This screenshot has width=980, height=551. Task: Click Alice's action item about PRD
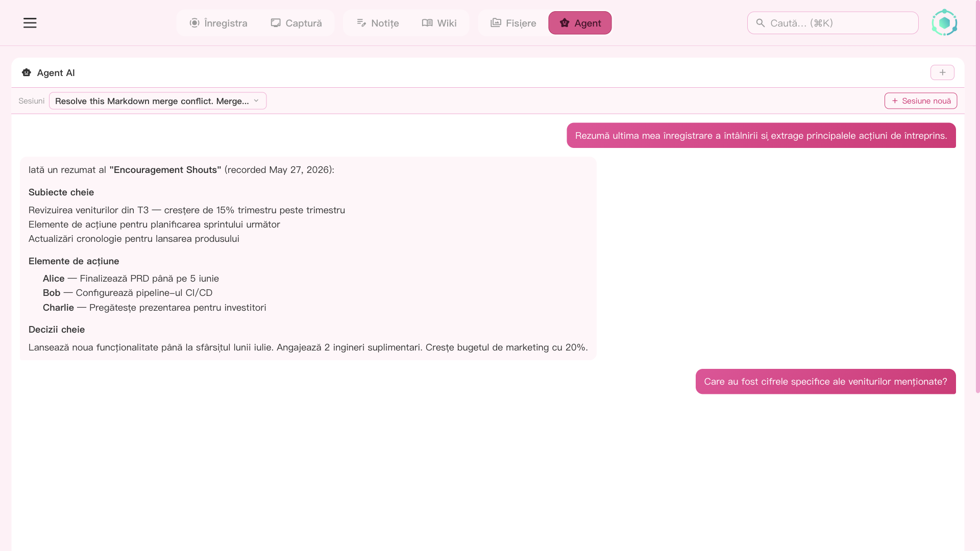tap(131, 279)
